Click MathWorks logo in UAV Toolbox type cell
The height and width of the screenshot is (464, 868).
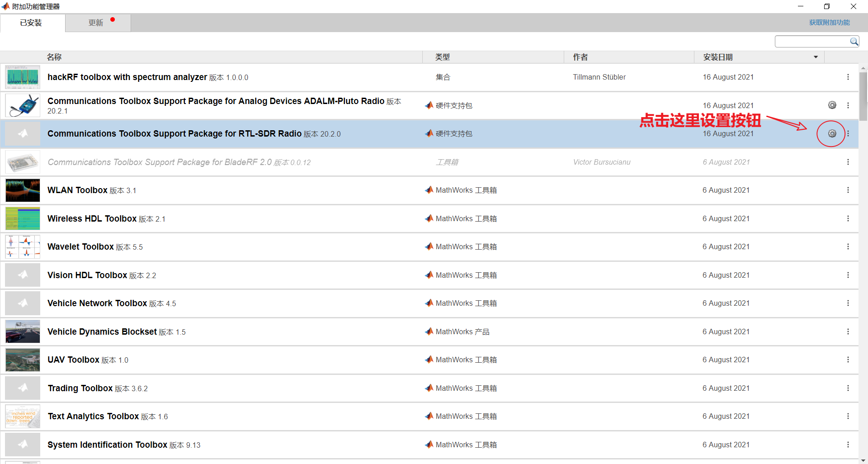(x=429, y=360)
